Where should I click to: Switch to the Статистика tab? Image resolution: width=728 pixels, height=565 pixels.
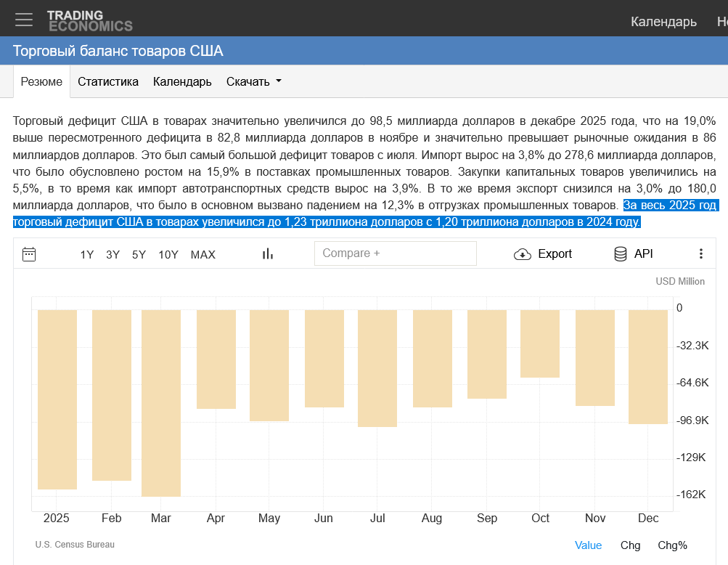click(x=108, y=81)
